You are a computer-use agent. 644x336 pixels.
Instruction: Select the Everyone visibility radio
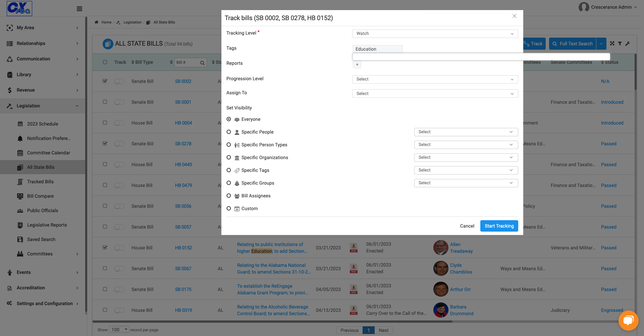(229, 119)
